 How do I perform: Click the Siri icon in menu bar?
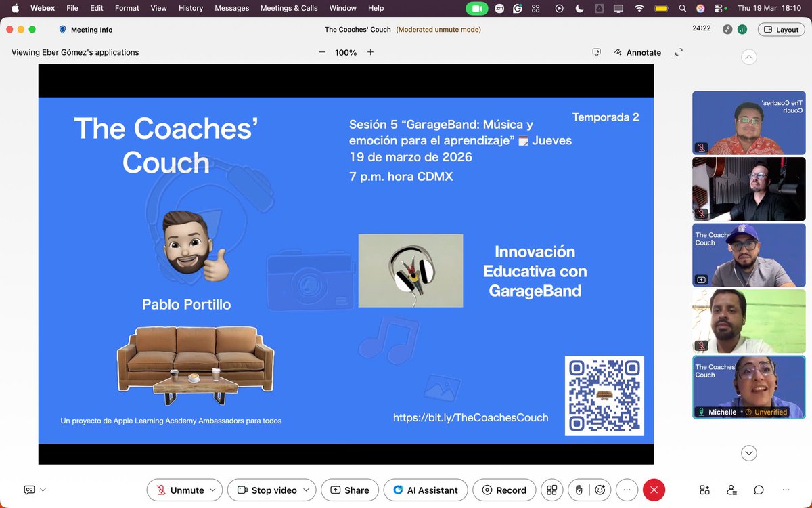pos(701,8)
